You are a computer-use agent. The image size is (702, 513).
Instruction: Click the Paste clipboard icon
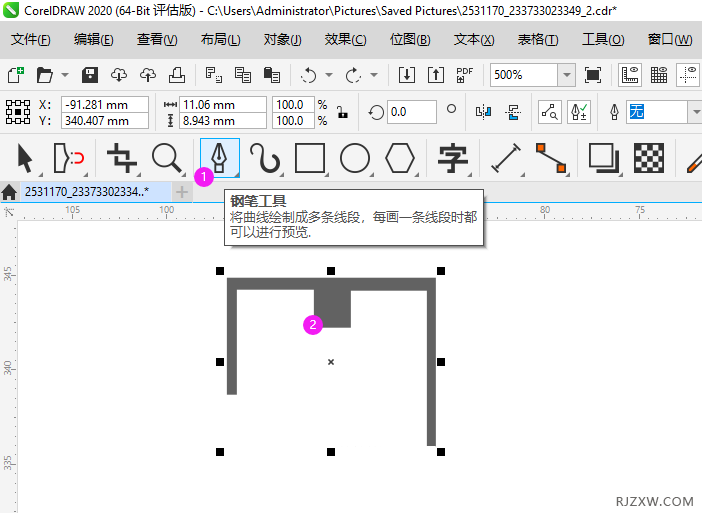272,75
